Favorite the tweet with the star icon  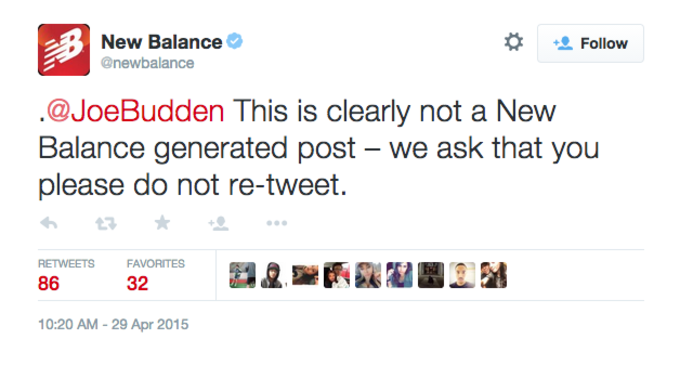pos(162,223)
